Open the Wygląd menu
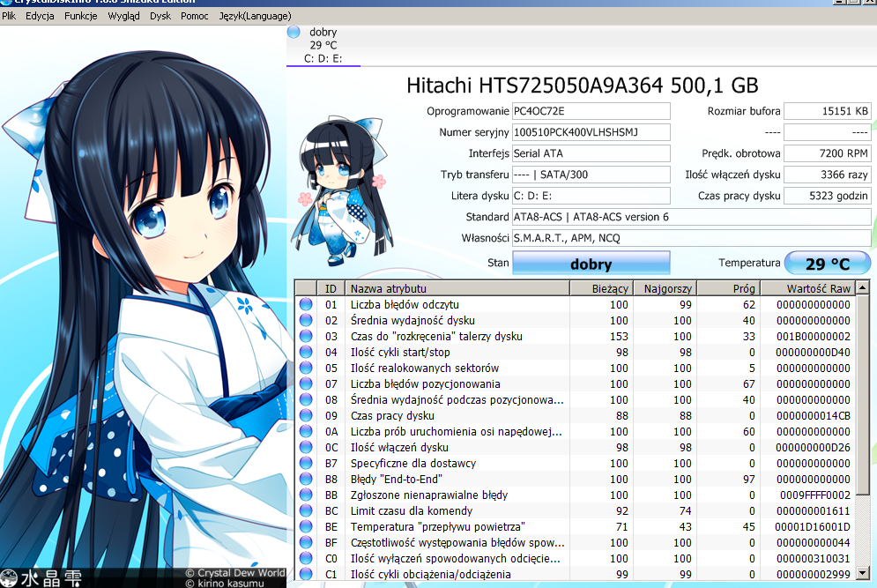The width and height of the screenshot is (877, 588). [123, 16]
